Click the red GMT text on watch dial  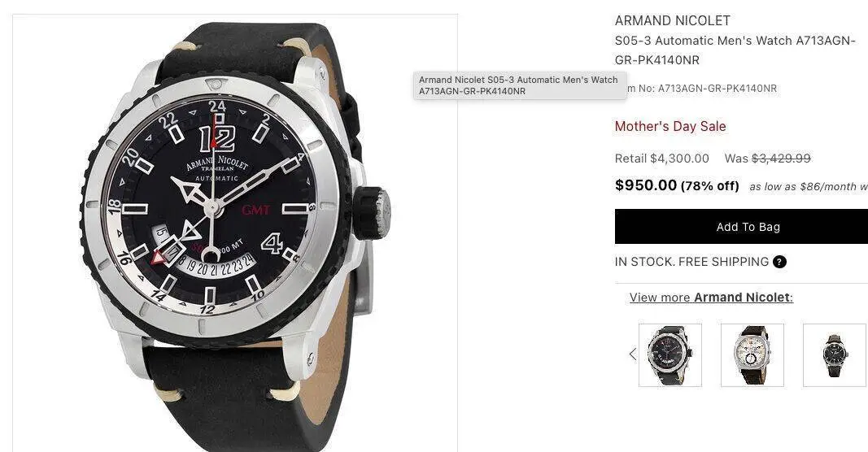point(255,211)
